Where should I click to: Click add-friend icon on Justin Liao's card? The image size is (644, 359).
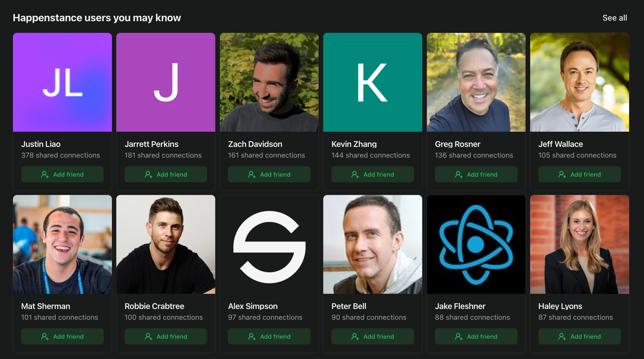45,174
